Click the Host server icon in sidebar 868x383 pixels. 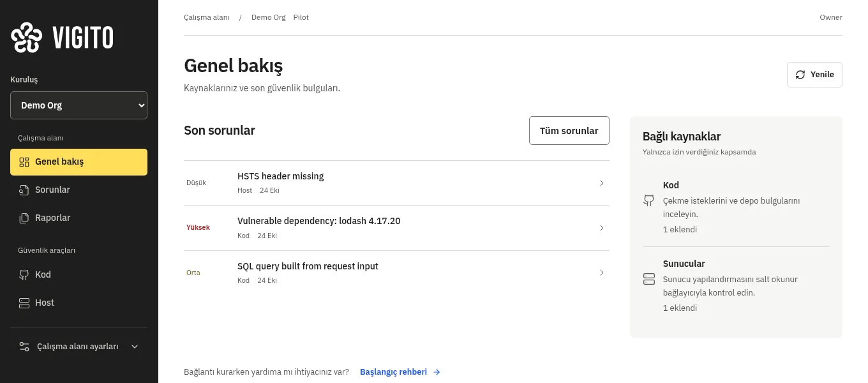[x=24, y=303]
